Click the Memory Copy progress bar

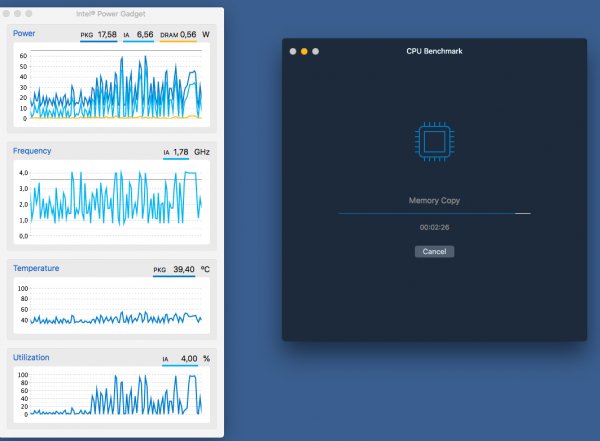[x=434, y=213]
